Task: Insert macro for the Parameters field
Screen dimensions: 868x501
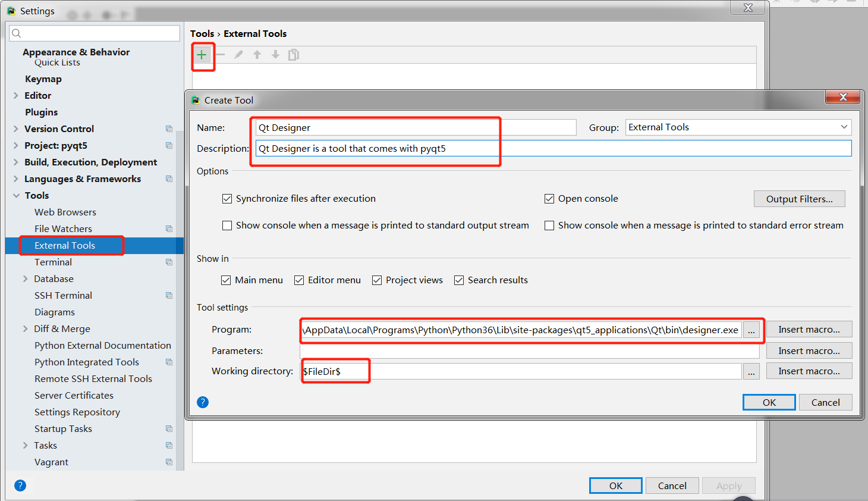Action: (809, 350)
